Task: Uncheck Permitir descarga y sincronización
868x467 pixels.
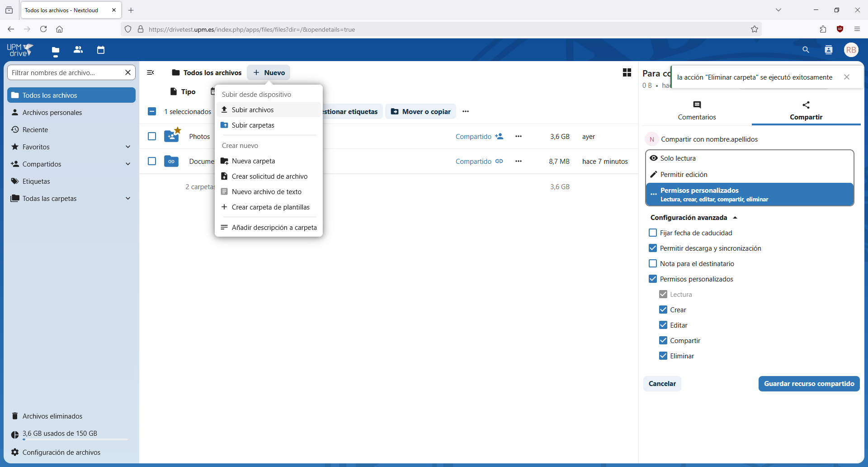Action: (x=653, y=248)
